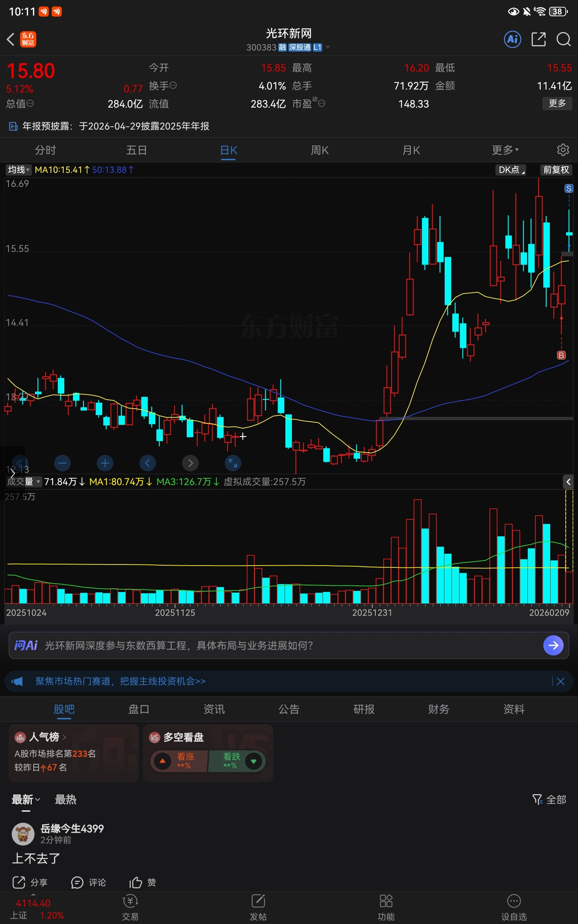Tap the share export icon
The image size is (578, 924).
click(x=538, y=39)
